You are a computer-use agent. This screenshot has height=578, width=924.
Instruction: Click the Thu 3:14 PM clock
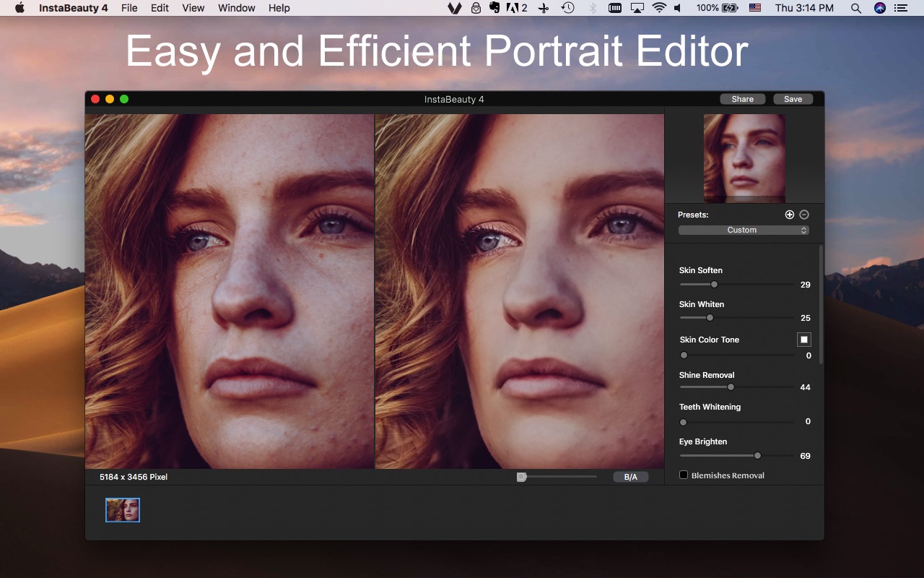804,8
